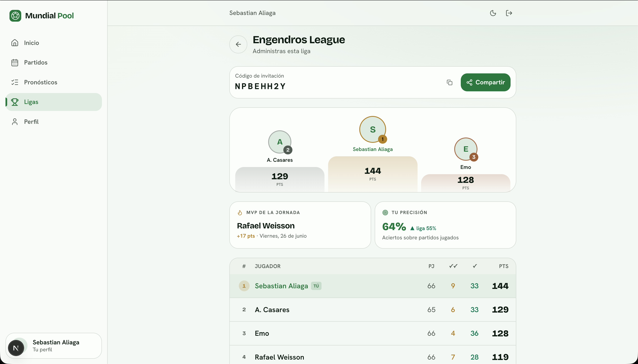Image resolution: width=638 pixels, height=364 pixels.
Task: Click the single checkmark column header
Action: 475,266
